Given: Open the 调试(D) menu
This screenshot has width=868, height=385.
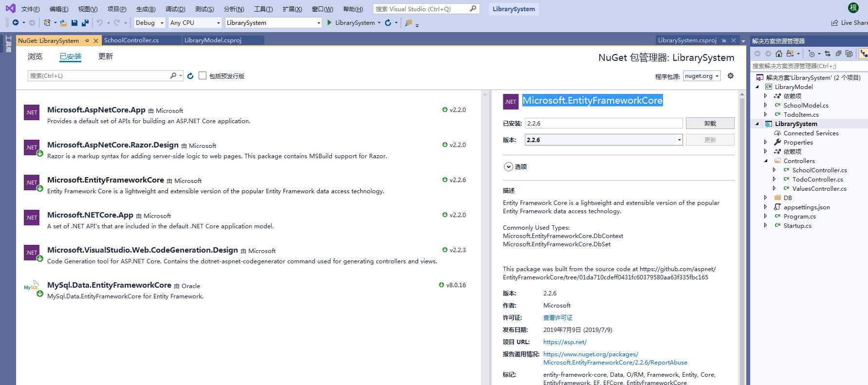Looking at the screenshot, I should (x=175, y=9).
